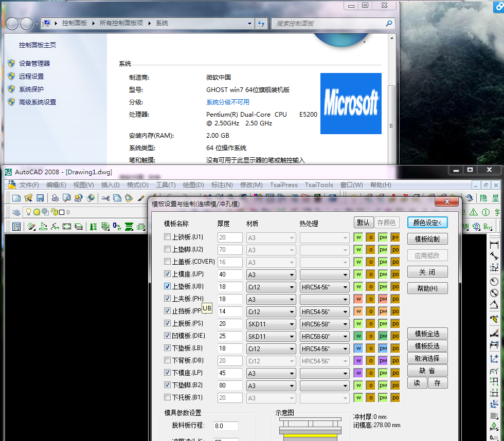This screenshot has width=504, height=441.
Task: Click the 'w' color swatch for 下垫板.(LB)
Action: pyautogui.click(x=358, y=348)
